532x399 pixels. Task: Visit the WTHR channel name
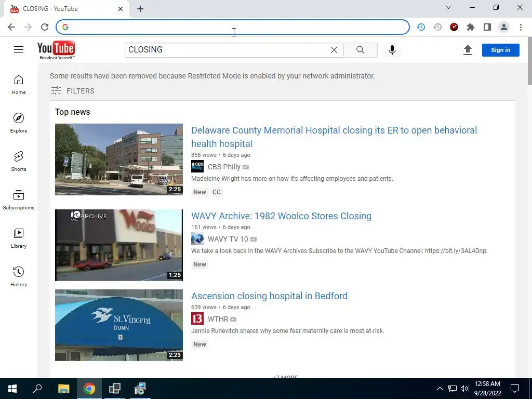point(218,319)
